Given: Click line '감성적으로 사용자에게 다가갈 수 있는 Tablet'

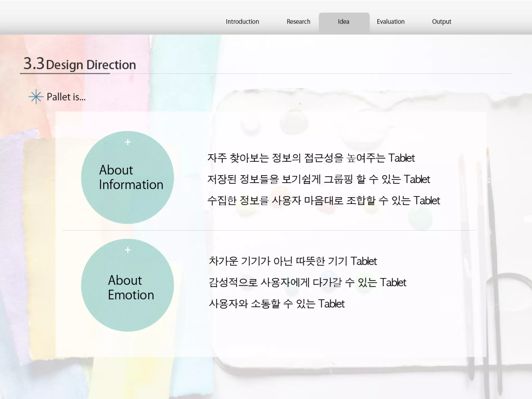Looking at the screenshot, I should click(307, 282).
